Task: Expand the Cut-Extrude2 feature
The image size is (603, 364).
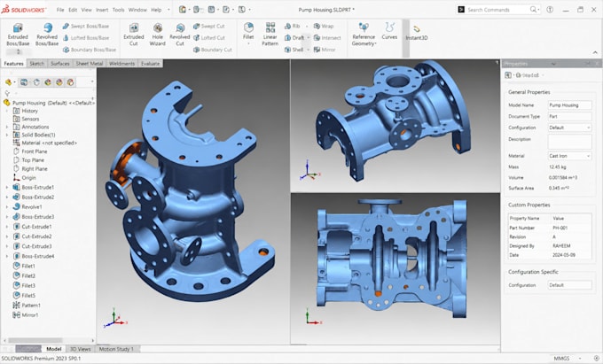Action: (x=6, y=236)
